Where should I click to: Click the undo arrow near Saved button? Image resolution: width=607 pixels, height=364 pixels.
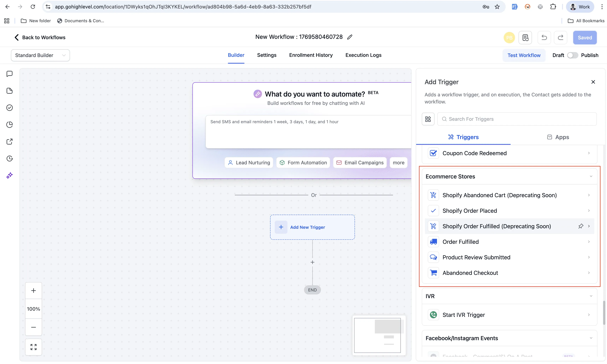[544, 37]
